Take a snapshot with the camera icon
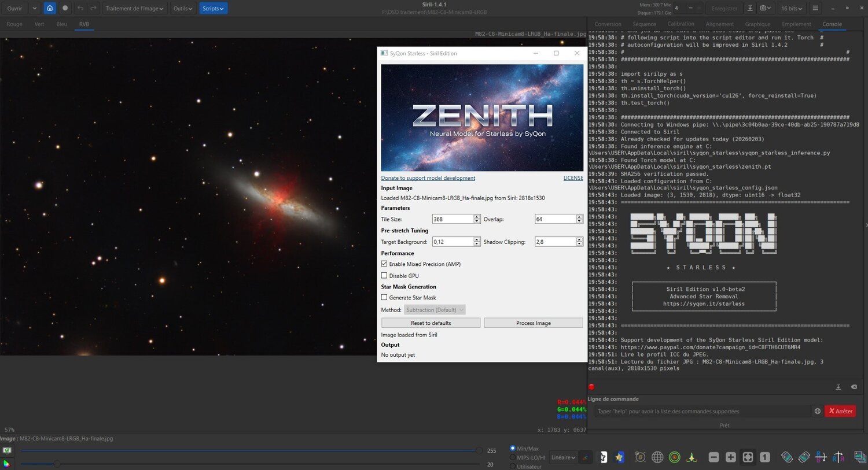Screen dimensions: 868x470 tap(766, 8)
